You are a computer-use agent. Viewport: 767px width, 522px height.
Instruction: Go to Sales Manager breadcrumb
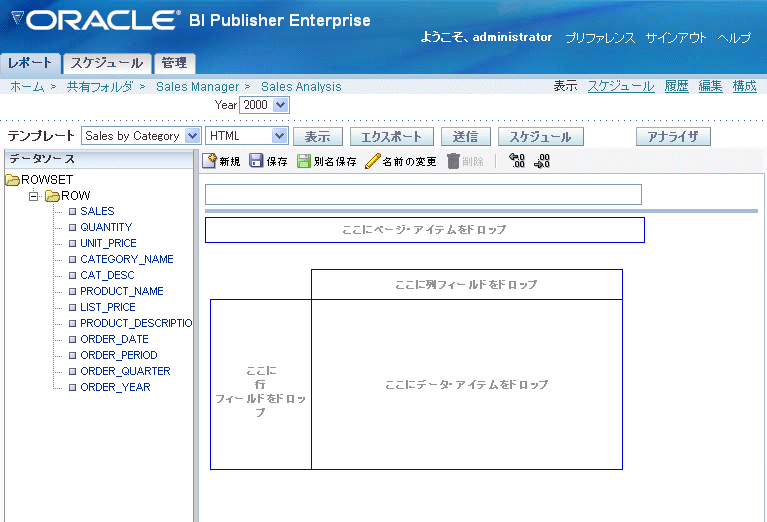click(x=197, y=87)
